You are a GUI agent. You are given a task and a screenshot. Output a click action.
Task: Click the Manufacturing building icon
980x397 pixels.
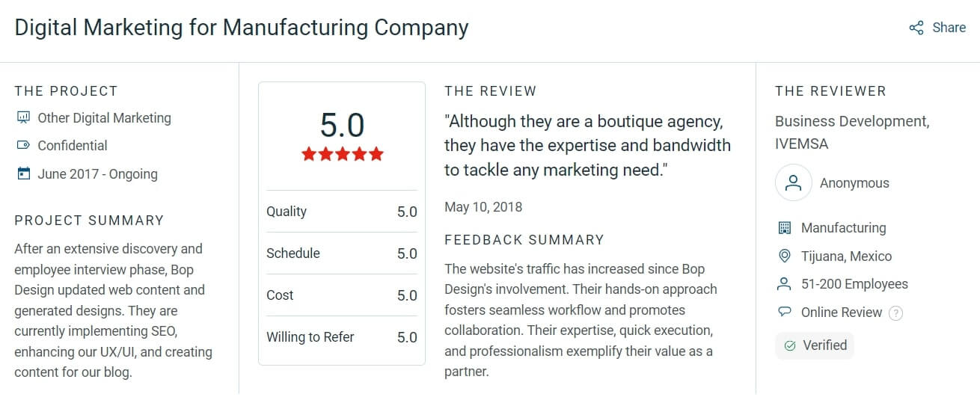pos(784,227)
